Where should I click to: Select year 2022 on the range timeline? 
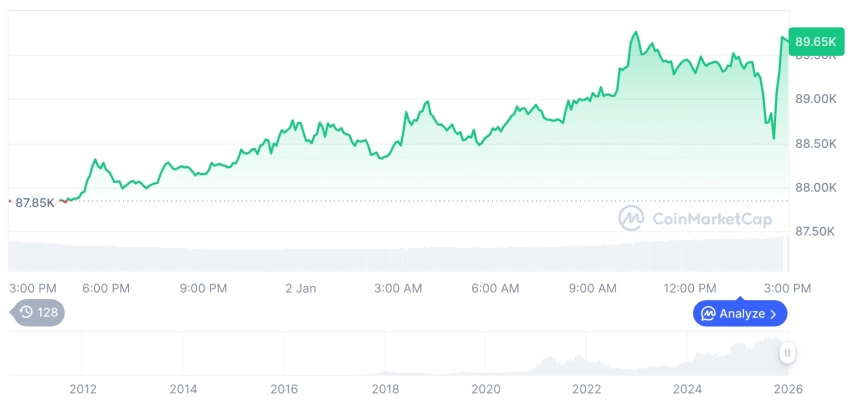[x=586, y=388]
